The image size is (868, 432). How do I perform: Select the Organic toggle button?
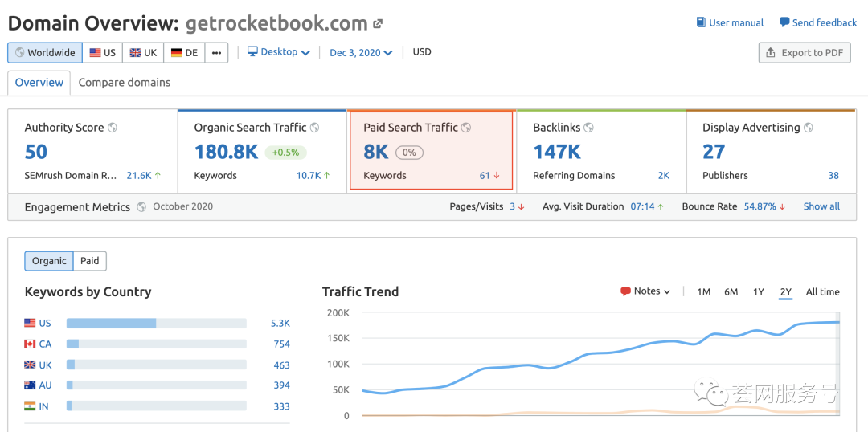coord(49,261)
